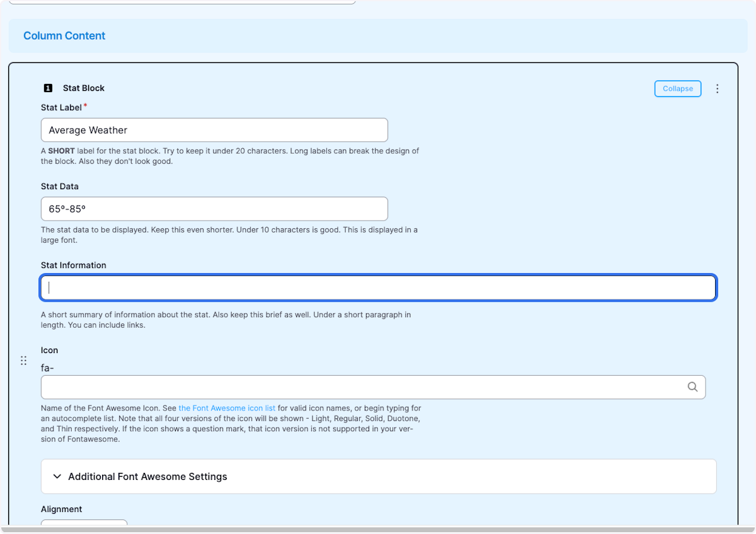
Task: Click the Stat Information text field
Action: tap(378, 287)
